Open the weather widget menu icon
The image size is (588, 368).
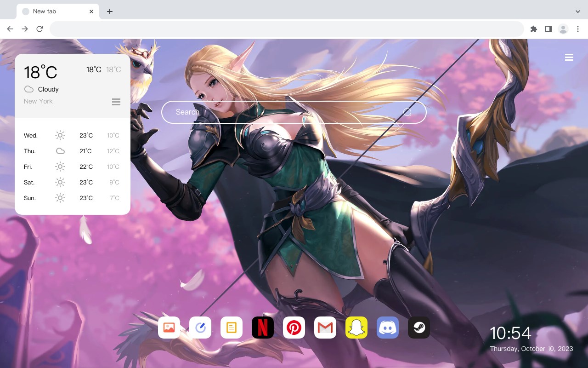point(116,102)
